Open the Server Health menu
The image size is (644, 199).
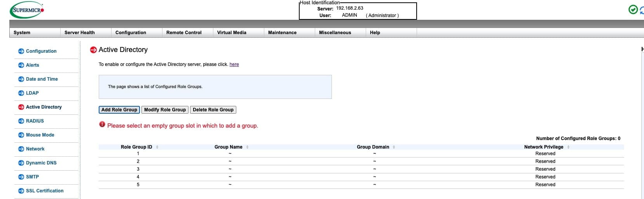pyautogui.click(x=80, y=33)
